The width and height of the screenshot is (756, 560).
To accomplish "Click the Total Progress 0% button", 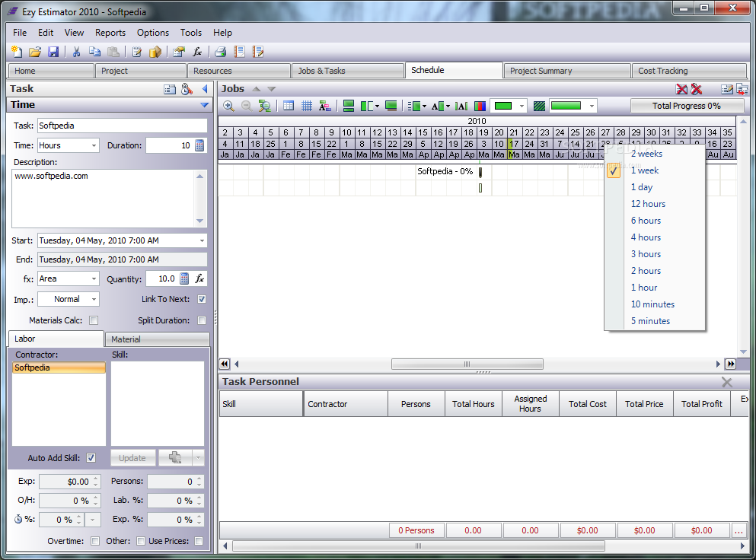I will pos(687,106).
